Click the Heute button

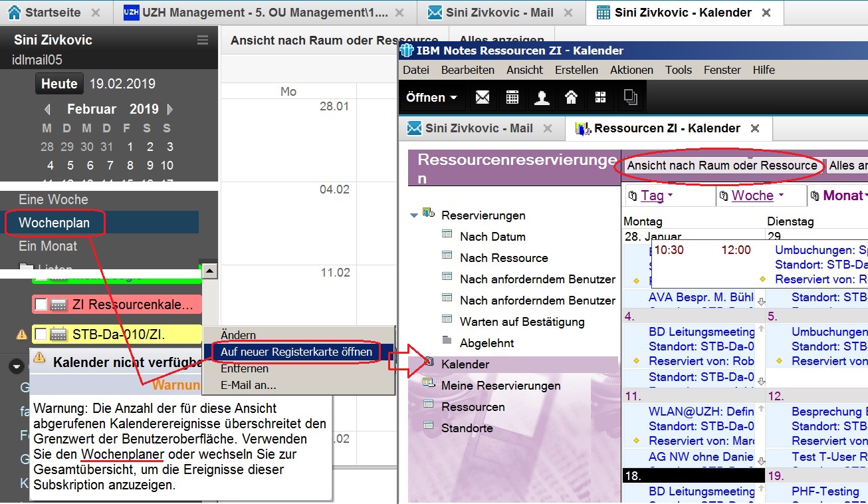pos(59,84)
